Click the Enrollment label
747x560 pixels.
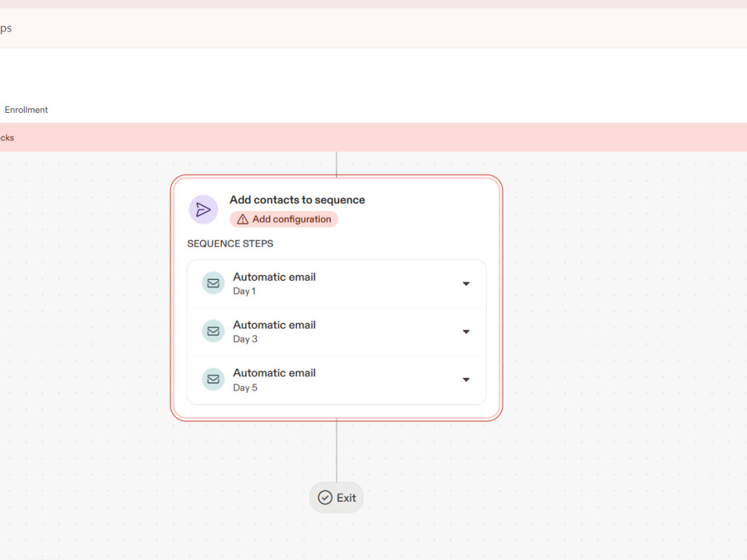26,110
